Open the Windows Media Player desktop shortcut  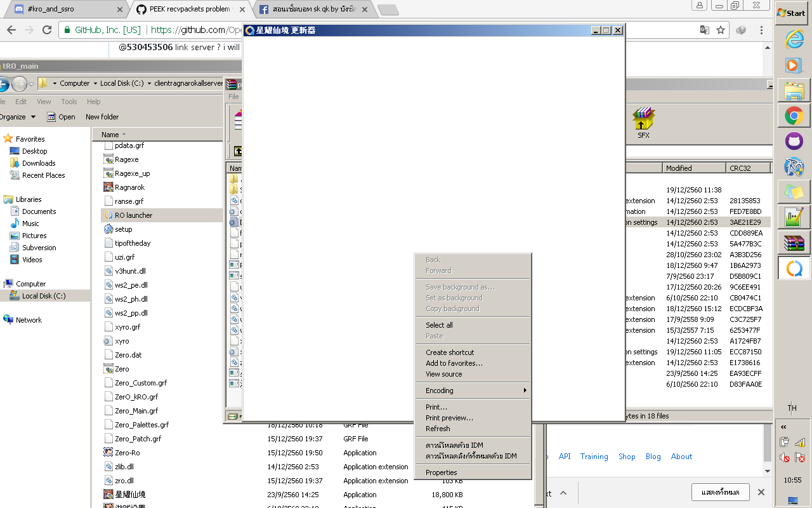point(793,64)
